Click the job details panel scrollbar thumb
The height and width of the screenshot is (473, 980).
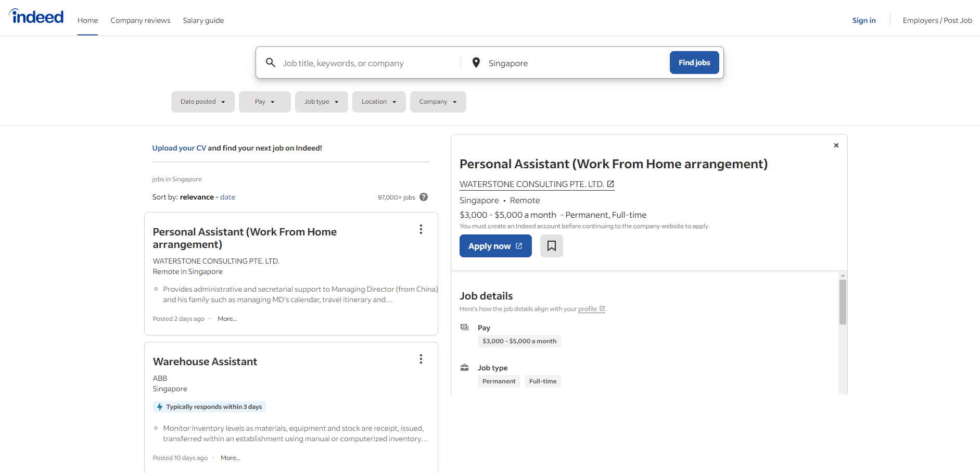[843, 302]
